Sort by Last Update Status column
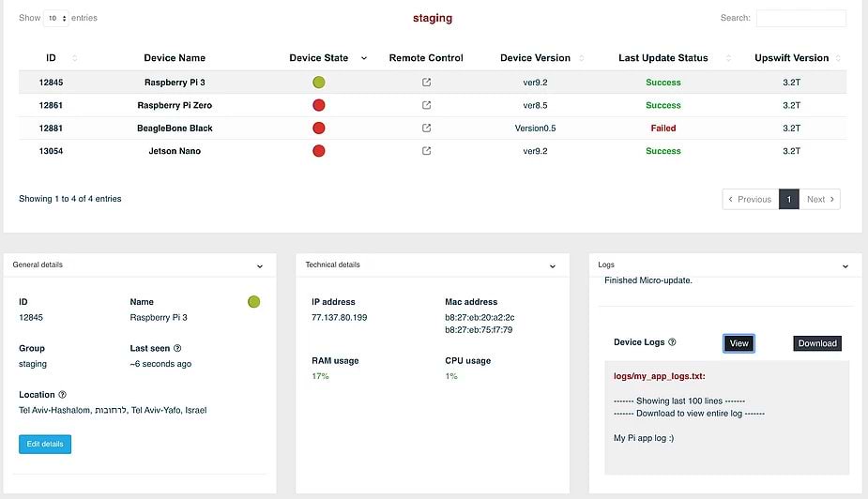Viewport: 868px width, 499px height. tap(662, 58)
